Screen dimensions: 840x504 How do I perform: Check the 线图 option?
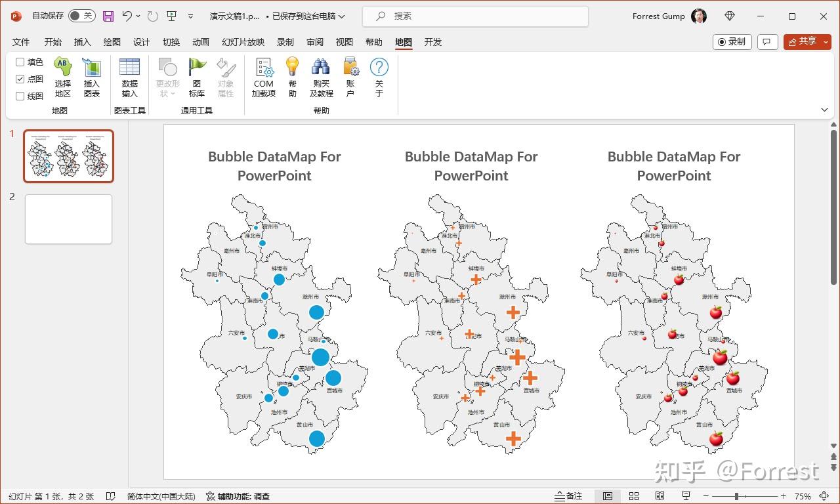pyautogui.click(x=20, y=96)
